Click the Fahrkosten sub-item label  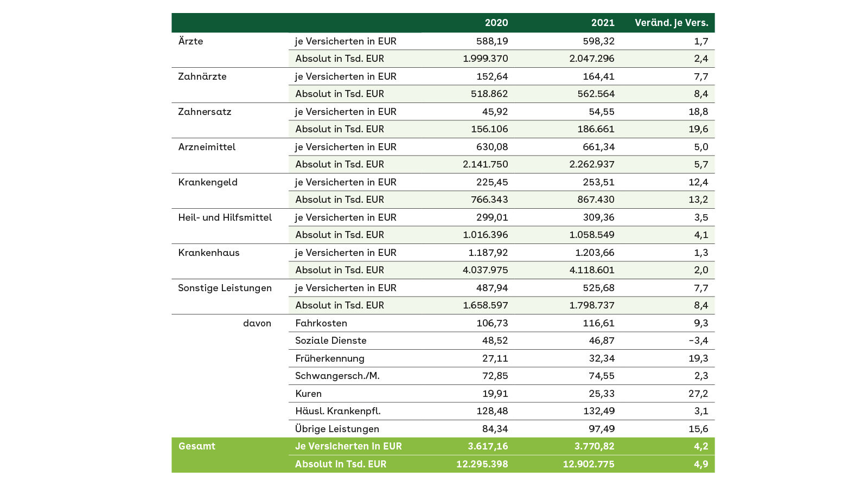click(x=321, y=323)
